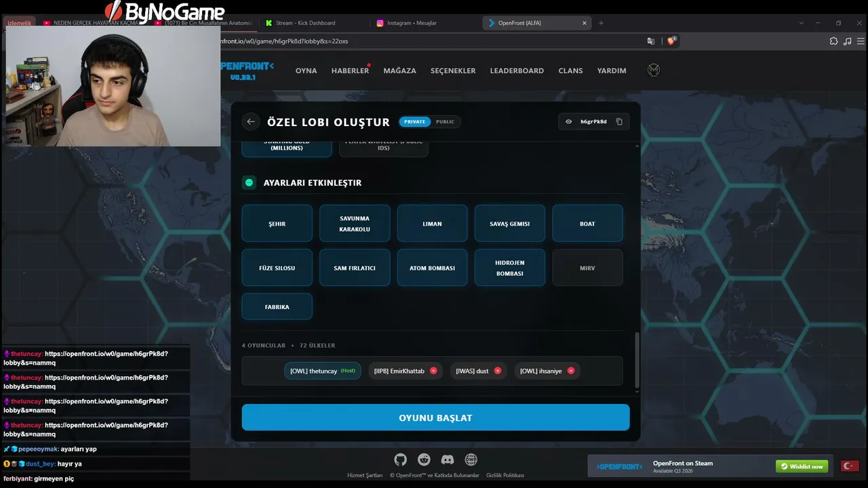Open the tab search dropdown arrow
This screenshot has height=488, width=868.
[800, 23]
